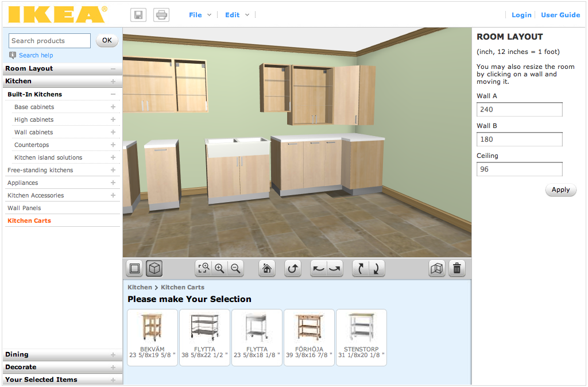Expand Base cabinets plus icon
This screenshot has width=588, height=387.
(113, 107)
